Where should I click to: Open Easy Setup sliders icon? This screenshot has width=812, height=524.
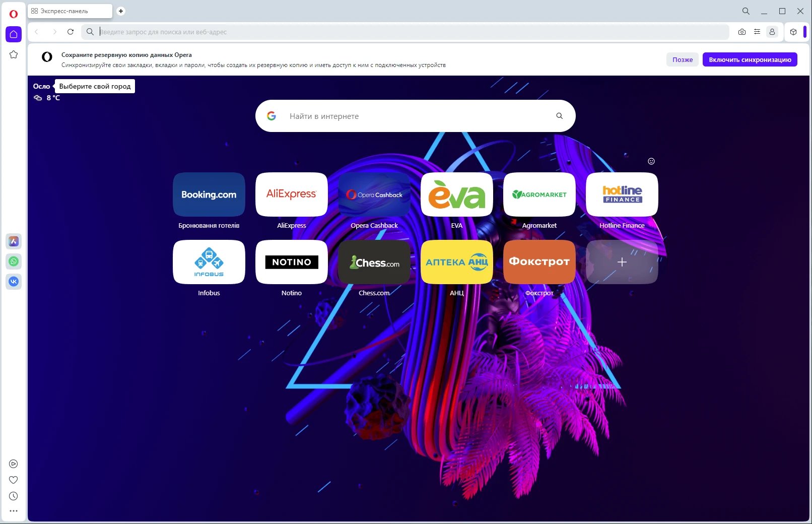click(757, 32)
